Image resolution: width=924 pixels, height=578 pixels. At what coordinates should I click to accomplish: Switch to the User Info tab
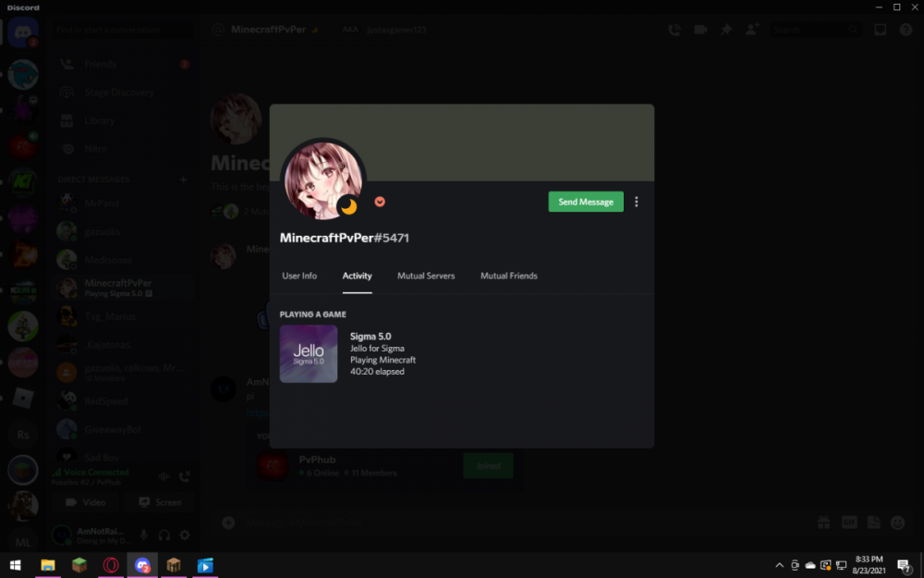pos(299,276)
